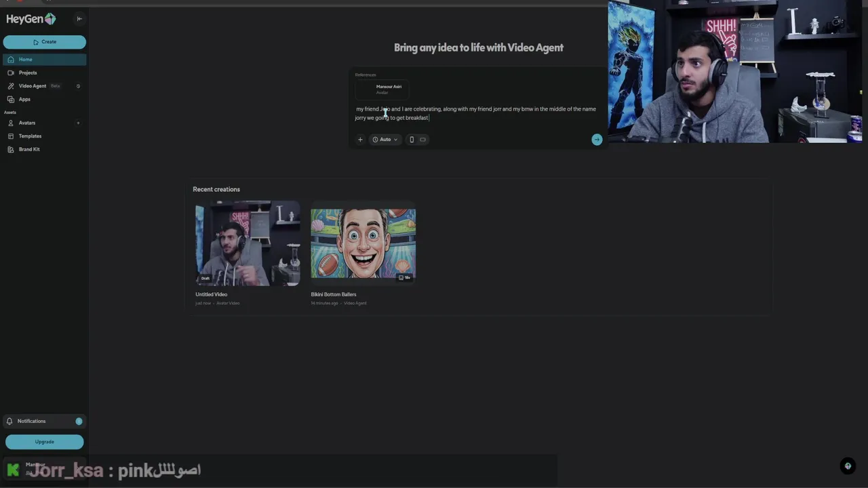Open Avatars in the sidebar
This screenshot has height=488, width=868.
(x=27, y=123)
